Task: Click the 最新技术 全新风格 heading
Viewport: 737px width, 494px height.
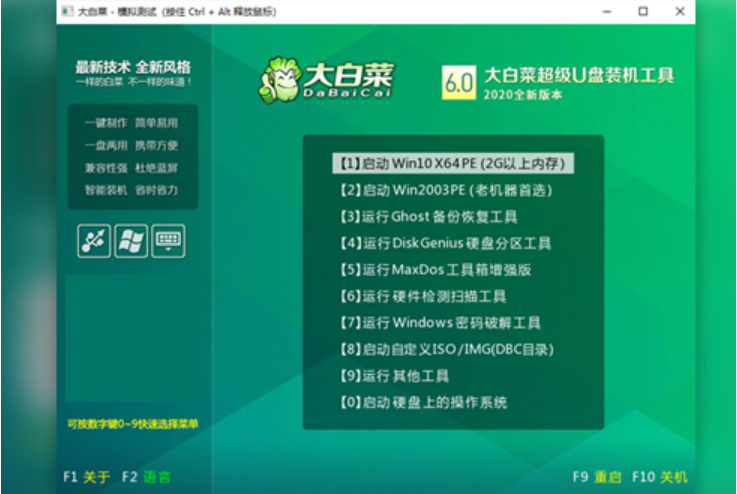Action: pyautogui.click(x=133, y=67)
